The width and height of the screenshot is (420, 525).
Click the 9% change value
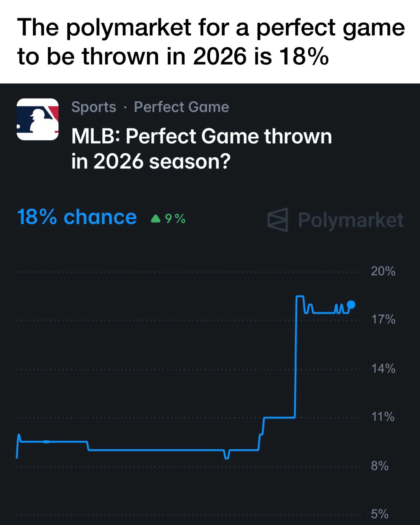[175, 218]
